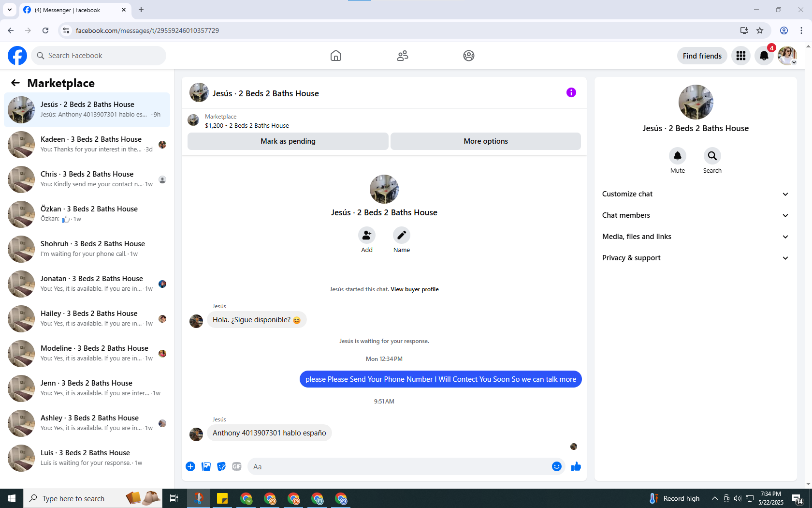The height and width of the screenshot is (508, 812).
Task: Click message 'Hola. ¿Sigue disponible?'
Action: click(x=257, y=320)
